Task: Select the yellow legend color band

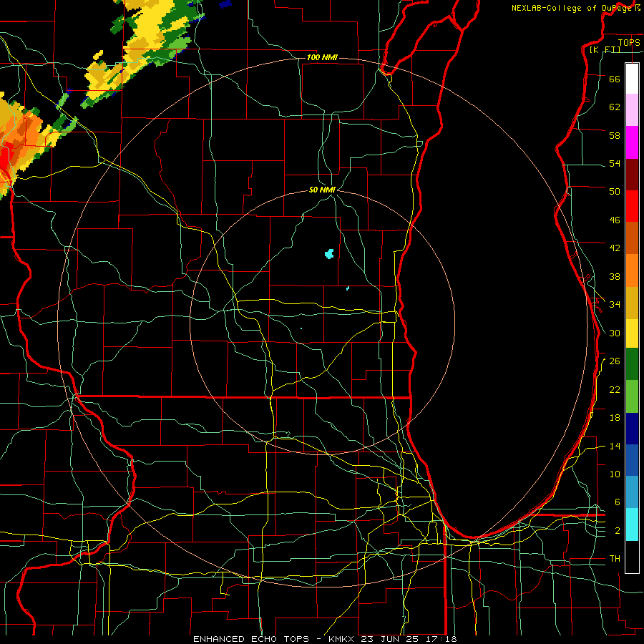Action: [632, 333]
